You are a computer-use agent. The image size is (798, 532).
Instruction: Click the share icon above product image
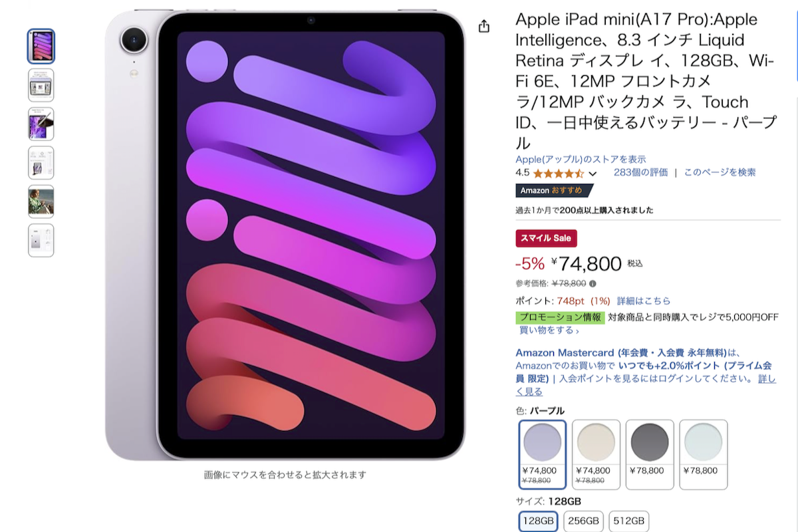coord(484,26)
